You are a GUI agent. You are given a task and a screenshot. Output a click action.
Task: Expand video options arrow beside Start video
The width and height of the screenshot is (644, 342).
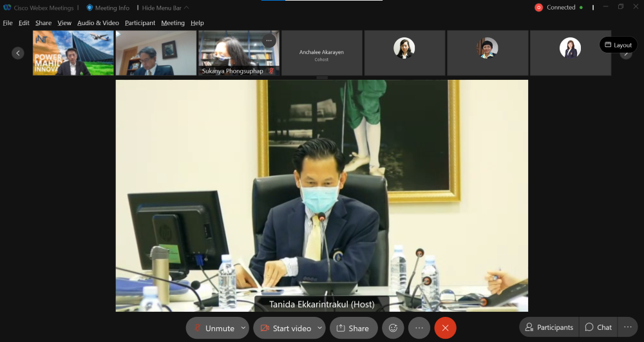[x=320, y=328]
